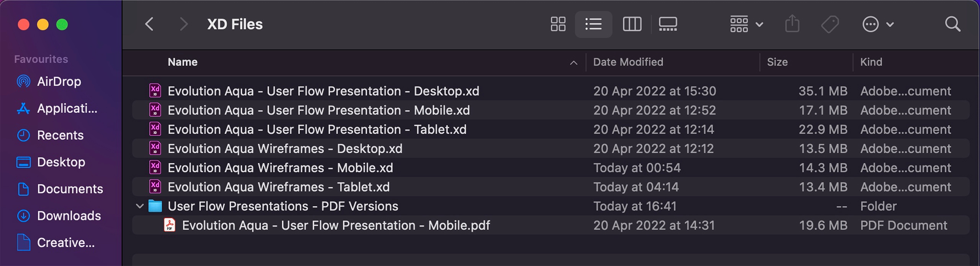Open the More actions ellipsis menu
Image resolution: width=980 pixels, height=266 pixels.
click(x=877, y=24)
